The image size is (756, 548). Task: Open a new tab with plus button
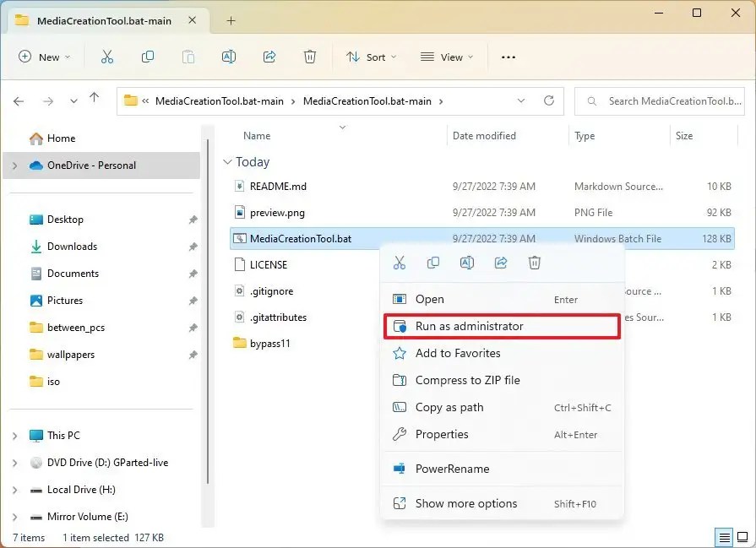pos(231,21)
